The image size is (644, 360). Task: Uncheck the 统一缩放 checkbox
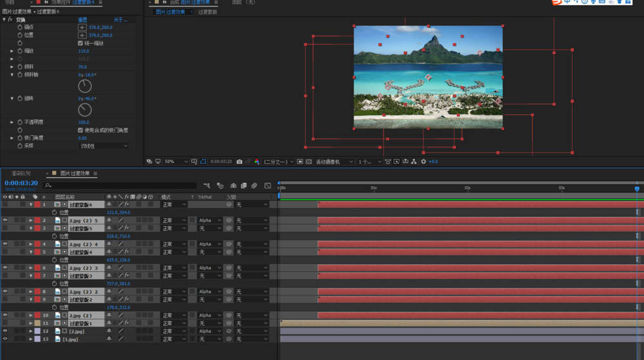[80, 43]
